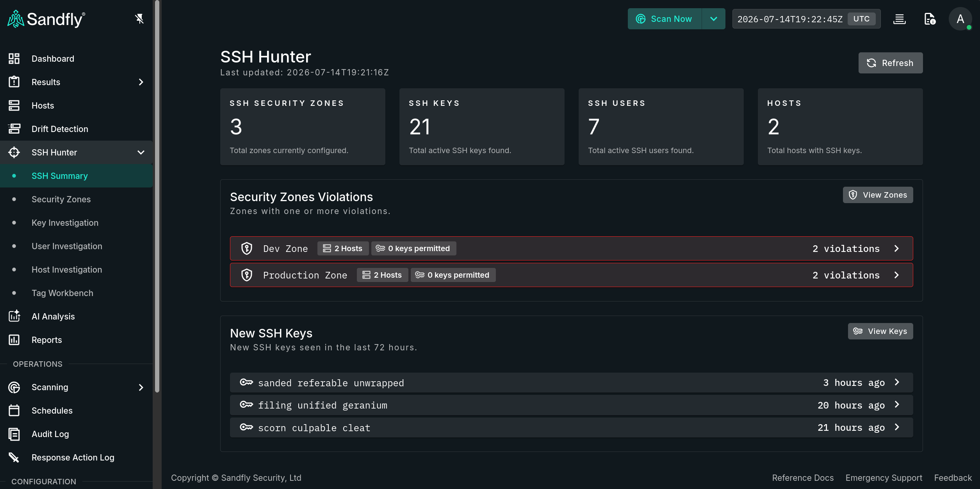Select SSH Summary menu item
This screenshot has width=980, height=489.
coord(77,176)
